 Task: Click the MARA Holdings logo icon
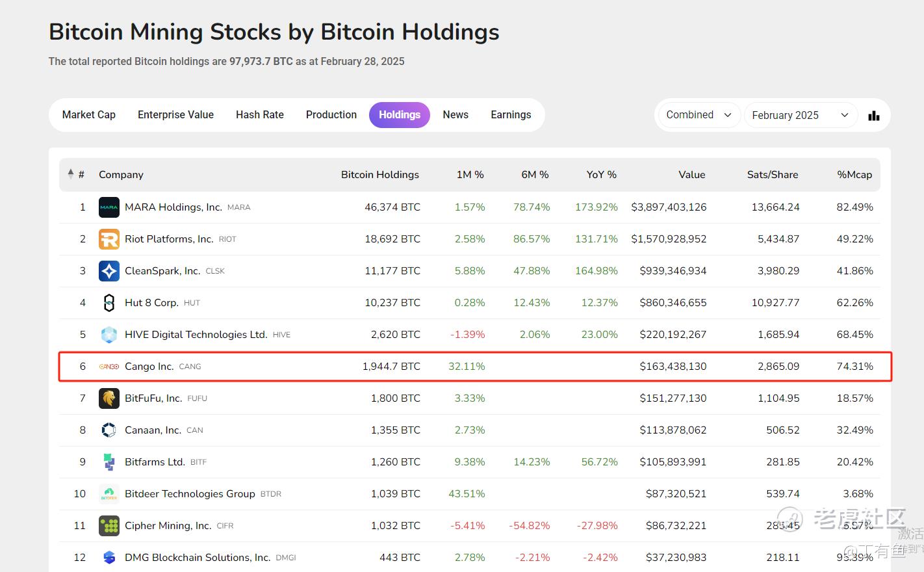tap(109, 207)
